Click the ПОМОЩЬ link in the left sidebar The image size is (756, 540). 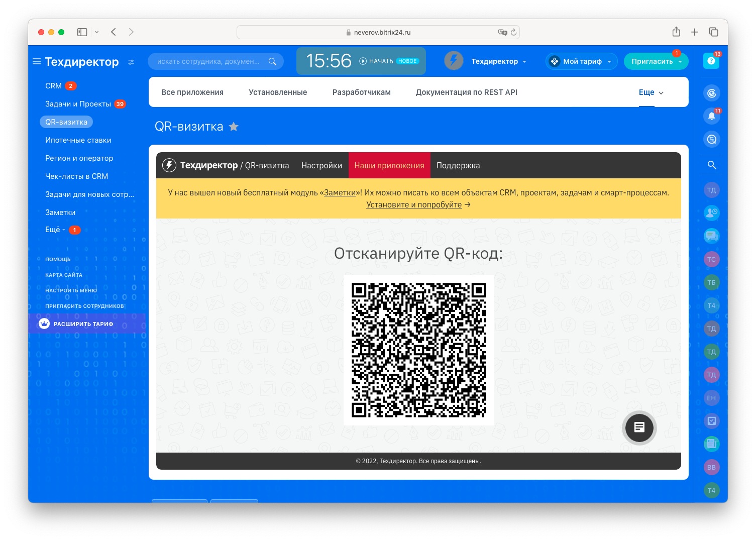[x=58, y=259]
